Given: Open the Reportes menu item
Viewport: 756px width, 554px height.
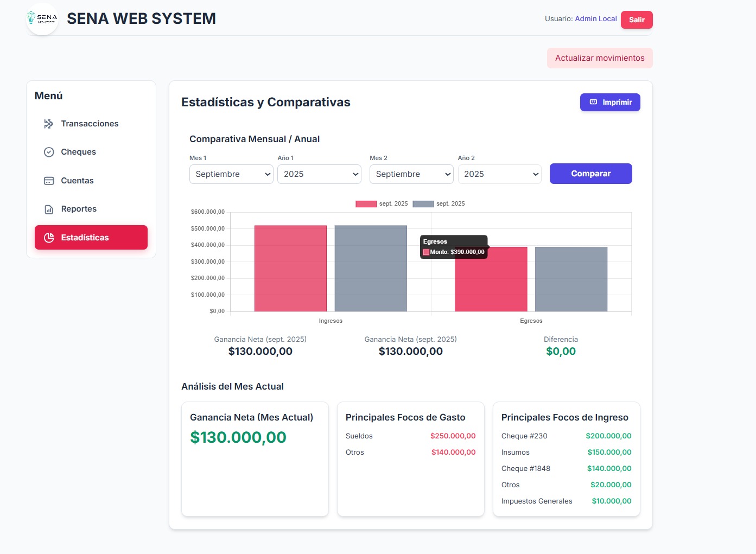Looking at the screenshot, I should (x=79, y=209).
